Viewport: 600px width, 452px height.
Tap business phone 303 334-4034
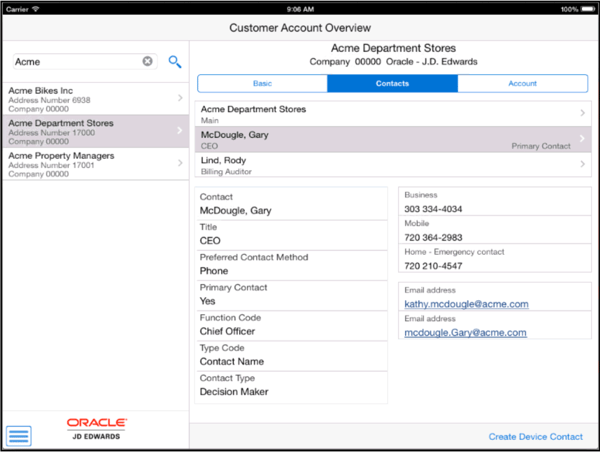(433, 209)
